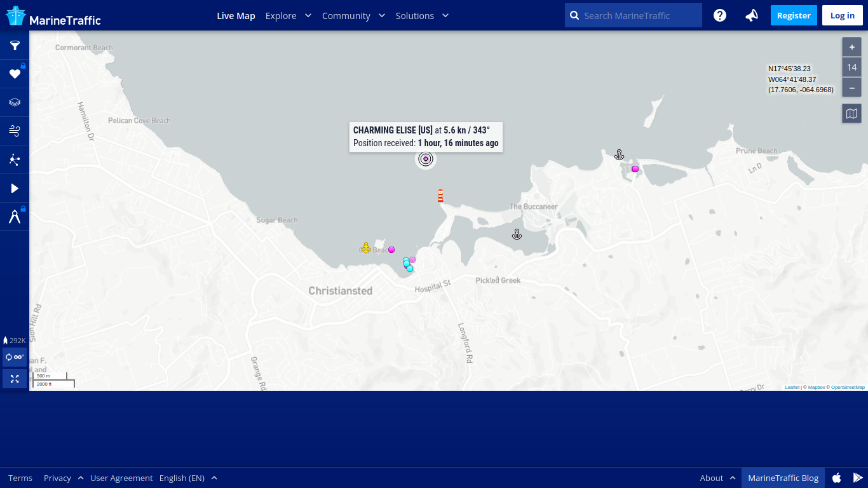Open the Google Play store icon

pyautogui.click(x=858, y=478)
